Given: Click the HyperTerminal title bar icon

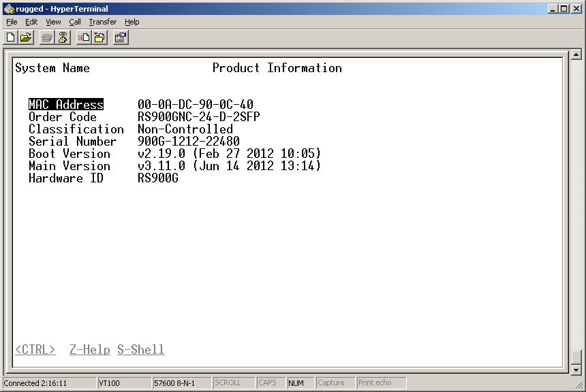Looking at the screenshot, I should [9, 9].
